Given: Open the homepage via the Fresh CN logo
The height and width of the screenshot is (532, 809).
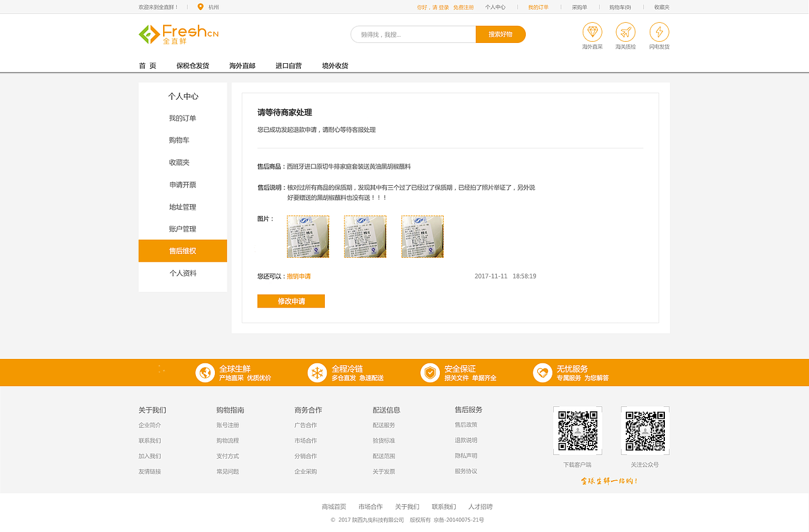Looking at the screenshot, I should click(x=177, y=34).
